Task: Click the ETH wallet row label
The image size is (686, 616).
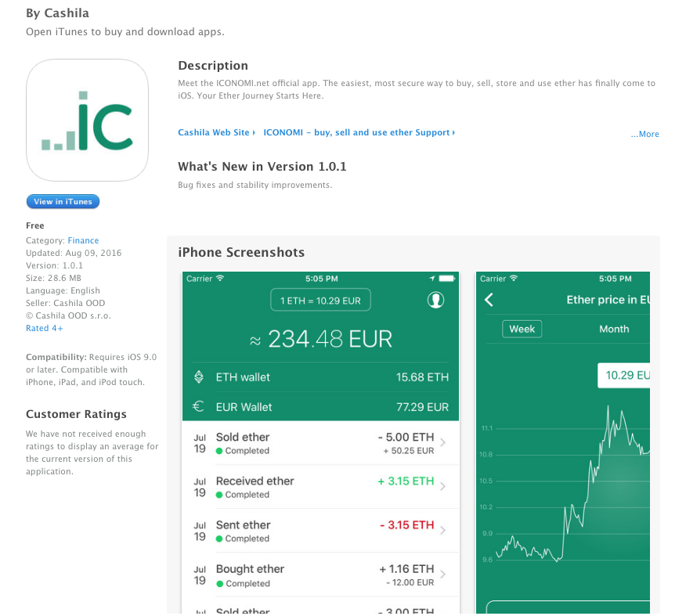Action: tap(243, 377)
